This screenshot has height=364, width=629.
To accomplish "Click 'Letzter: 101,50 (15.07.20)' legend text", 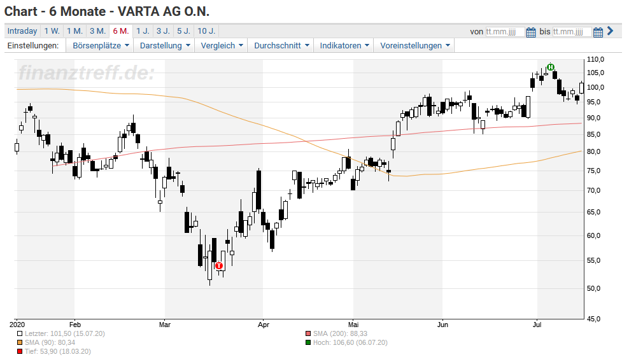I will [x=64, y=333].
